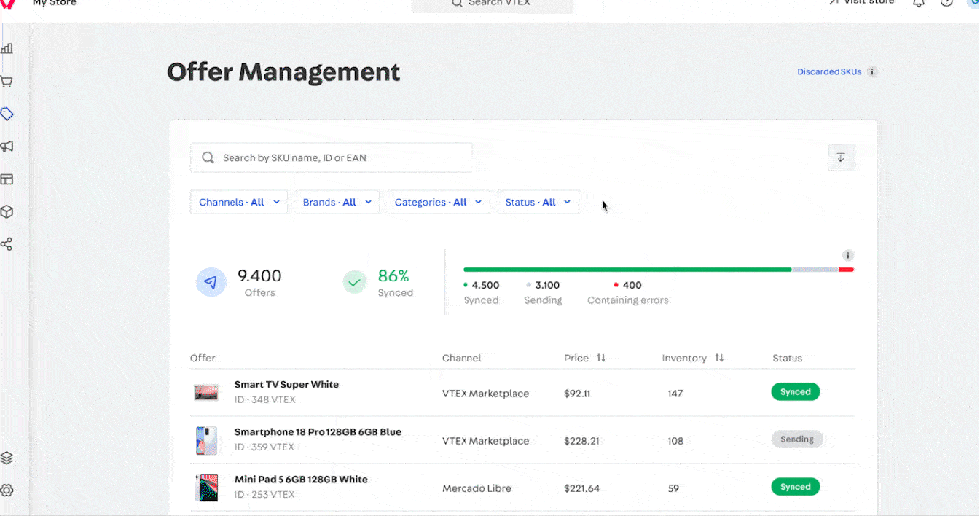Viewport: 980px width, 516px height.
Task: Open the dashboard bar chart sidebar icon
Action: [x=7, y=49]
